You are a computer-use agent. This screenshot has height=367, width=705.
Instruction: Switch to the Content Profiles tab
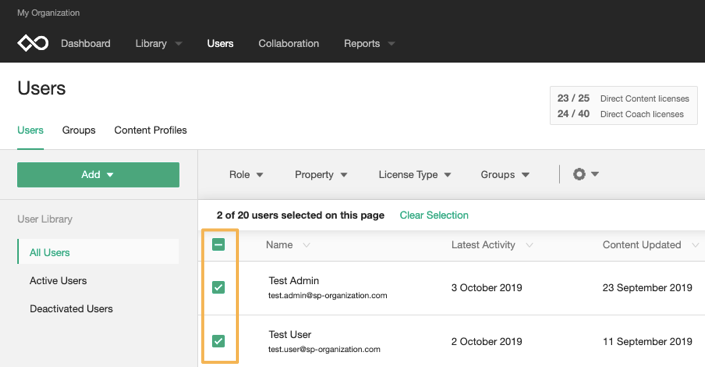(x=151, y=130)
